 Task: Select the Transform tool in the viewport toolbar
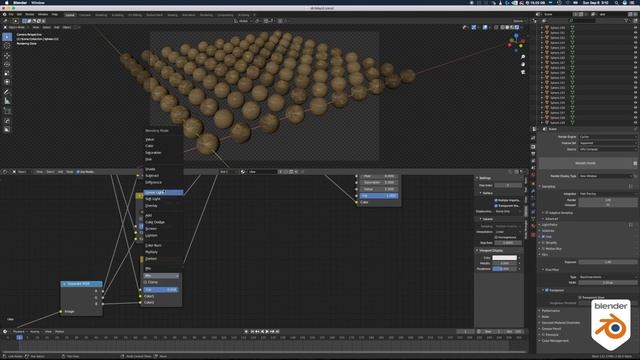(7, 82)
